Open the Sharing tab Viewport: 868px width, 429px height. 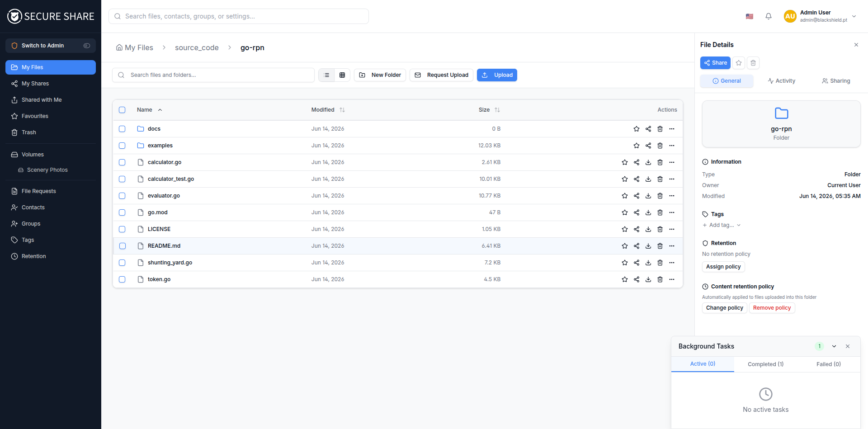point(836,81)
